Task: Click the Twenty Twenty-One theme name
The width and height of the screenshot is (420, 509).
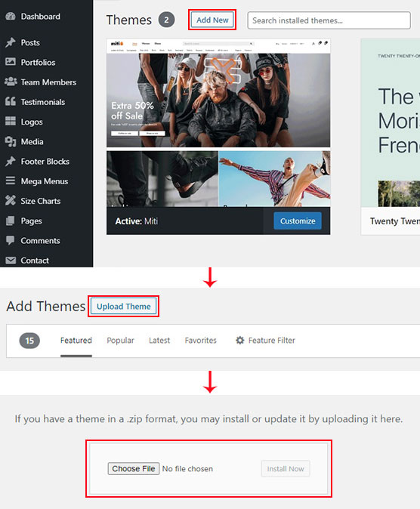Action: click(394, 221)
